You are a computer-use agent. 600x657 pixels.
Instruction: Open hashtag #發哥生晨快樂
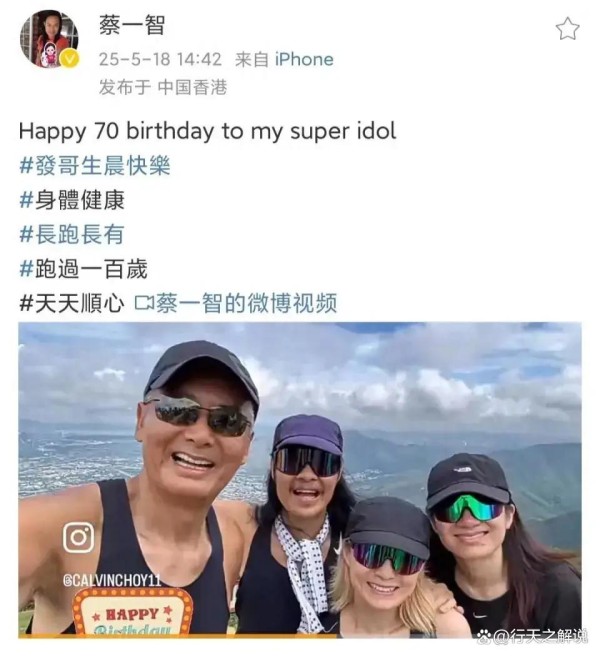[95, 165]
